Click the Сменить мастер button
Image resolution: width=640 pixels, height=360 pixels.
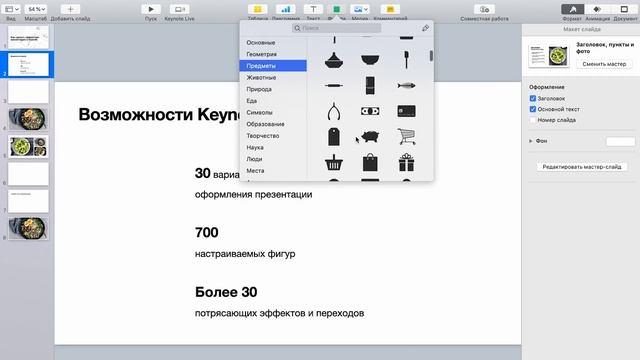[604, 64]
